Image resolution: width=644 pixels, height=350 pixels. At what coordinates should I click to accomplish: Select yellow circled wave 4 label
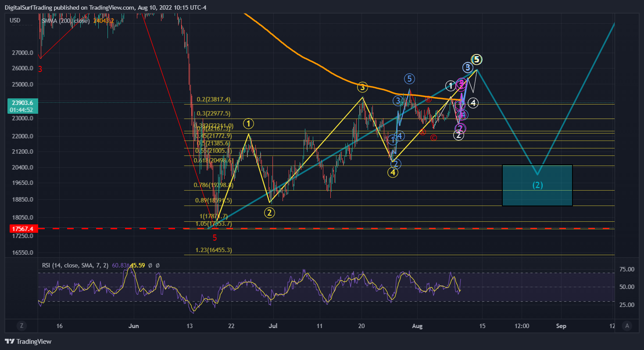click(x=393, y=173)
